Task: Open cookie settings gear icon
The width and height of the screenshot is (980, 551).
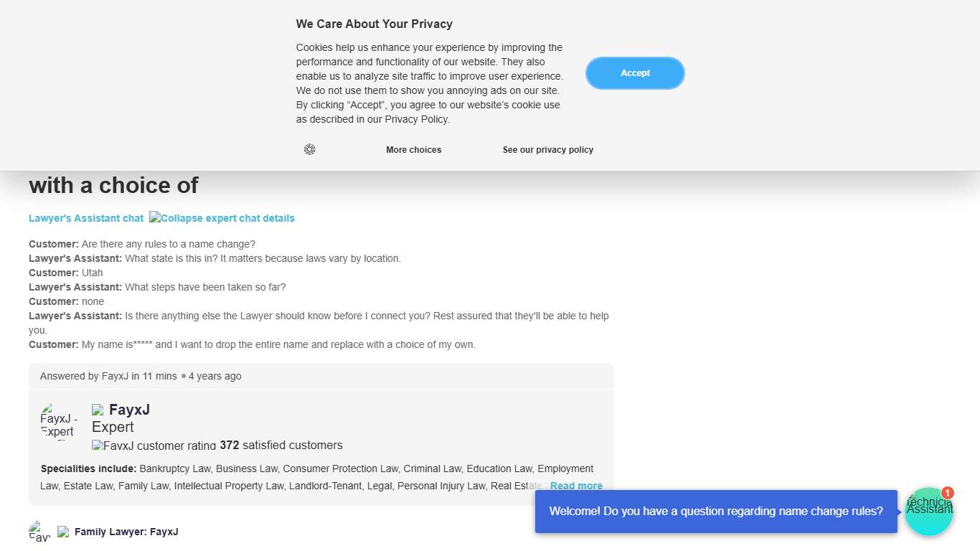Action: (309, 149)
